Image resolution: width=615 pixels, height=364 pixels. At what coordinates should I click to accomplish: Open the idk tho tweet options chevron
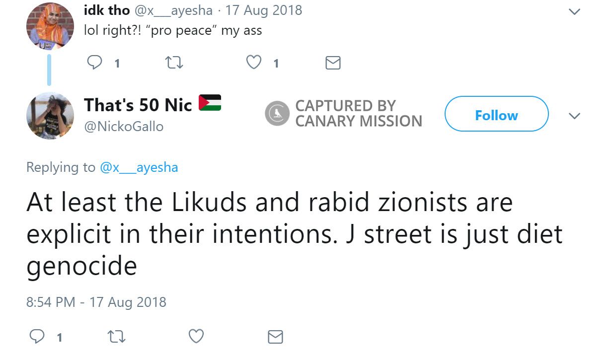574,11
